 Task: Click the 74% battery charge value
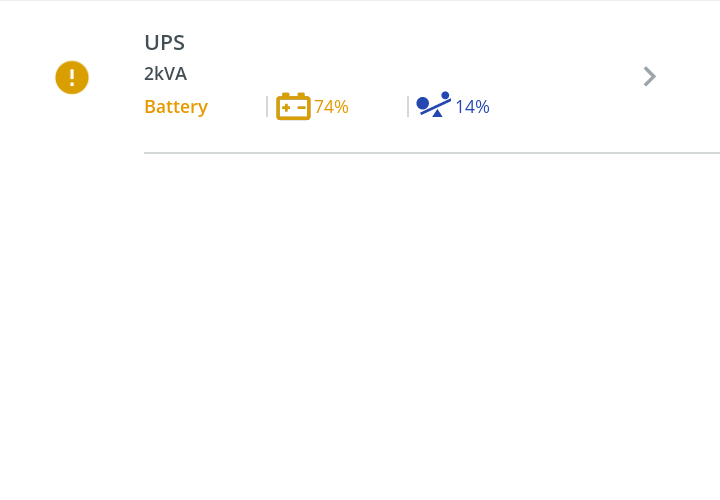tap(331, 107)
